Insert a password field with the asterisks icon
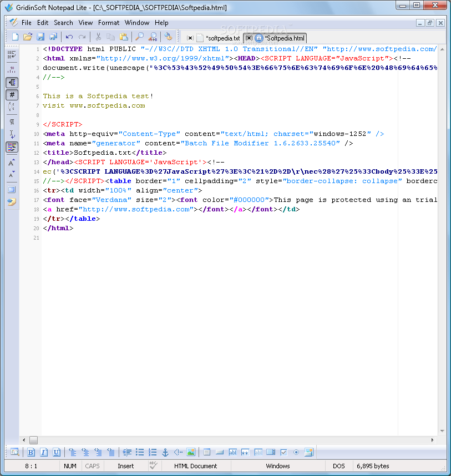The height and width of the screenshot is (476, 451). tap(245, 452)
